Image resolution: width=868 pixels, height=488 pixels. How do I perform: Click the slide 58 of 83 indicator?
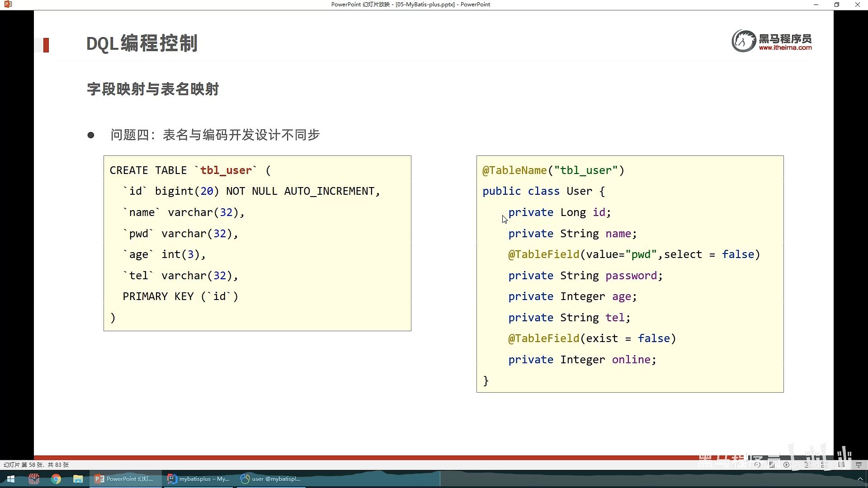pos(36,465)
